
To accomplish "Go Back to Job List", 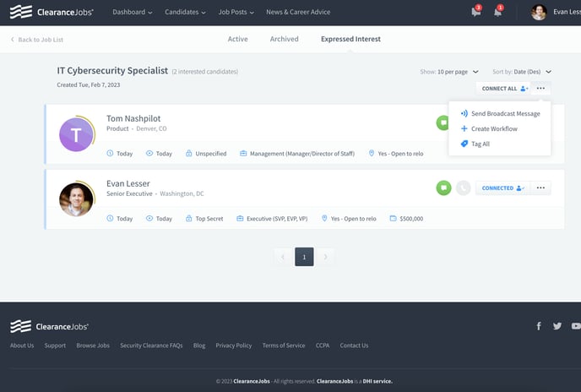I will click(x=37, y=40).
